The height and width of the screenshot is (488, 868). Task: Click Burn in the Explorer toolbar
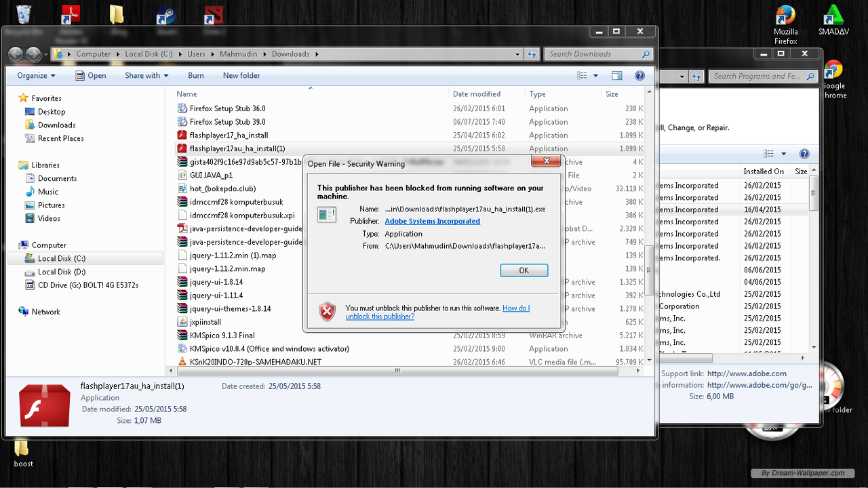(x=196, y=75)
